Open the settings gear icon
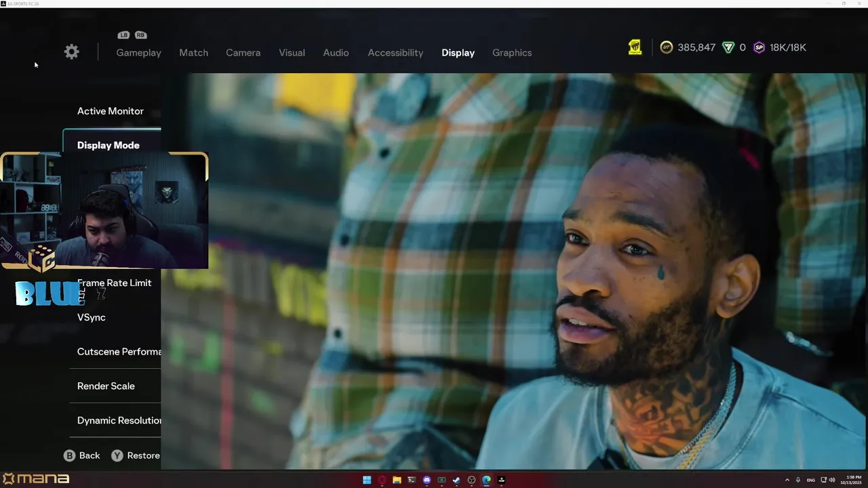The image size is (868, 488). pos(71,52)
